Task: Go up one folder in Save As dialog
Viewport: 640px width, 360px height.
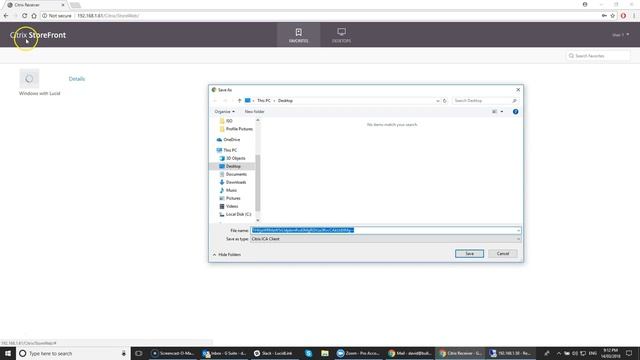Action: [240, 100]
